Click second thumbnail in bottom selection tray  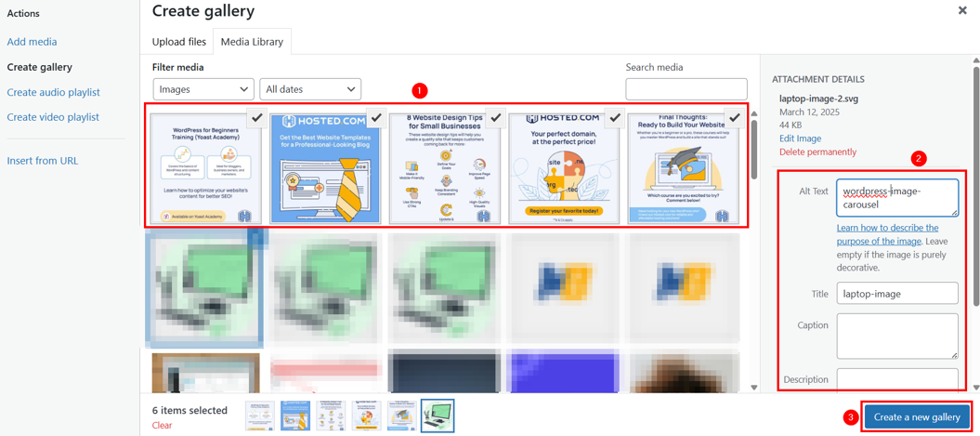point(295,416)
